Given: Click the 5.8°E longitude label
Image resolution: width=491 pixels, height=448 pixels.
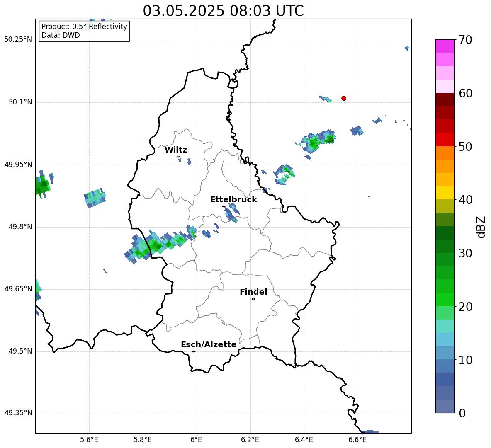Looking at the screenshot, I should (143, 440).
